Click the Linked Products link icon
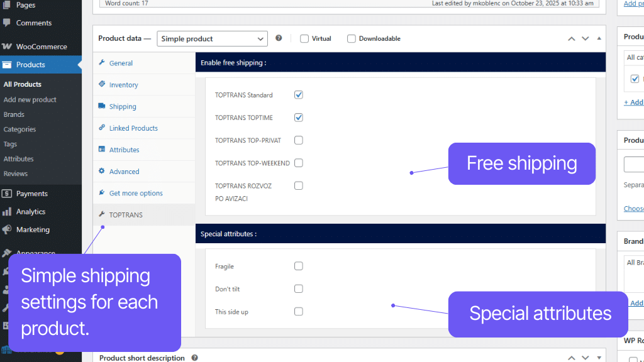Screen dimensions: 644x362 102,128
